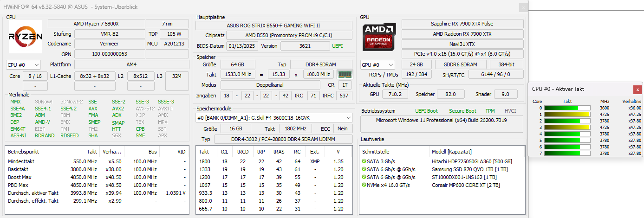644x218 pixels.
Task: Click the Shader clock 9.0 value
Action: pyautogui.click(x=506, y=94)
